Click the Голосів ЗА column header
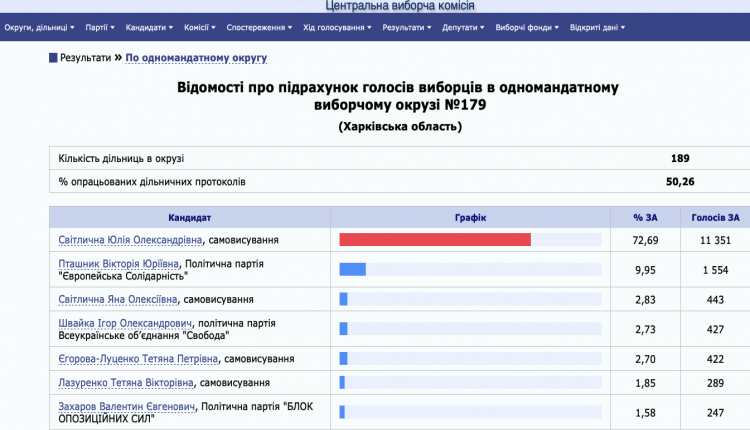 [x=715, y=218]
